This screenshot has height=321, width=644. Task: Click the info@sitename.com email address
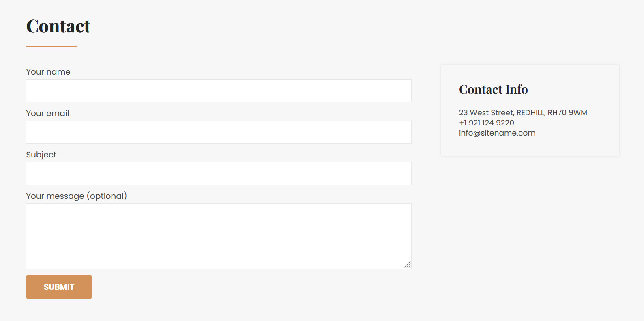click(497, 133)
